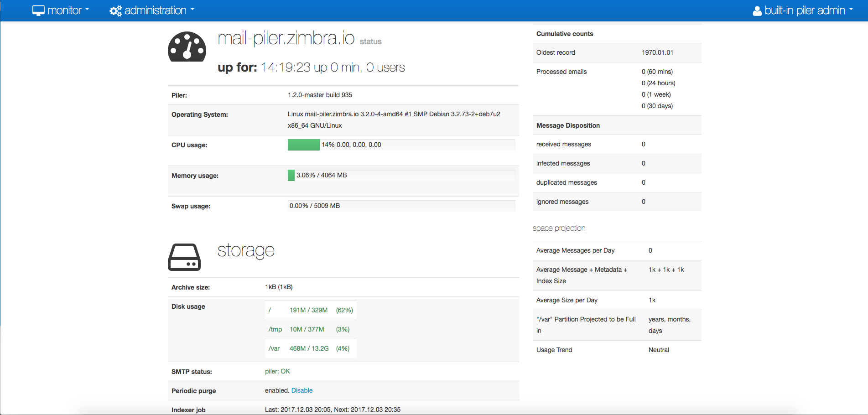Open the administration dropdown menu

(152, 10)
